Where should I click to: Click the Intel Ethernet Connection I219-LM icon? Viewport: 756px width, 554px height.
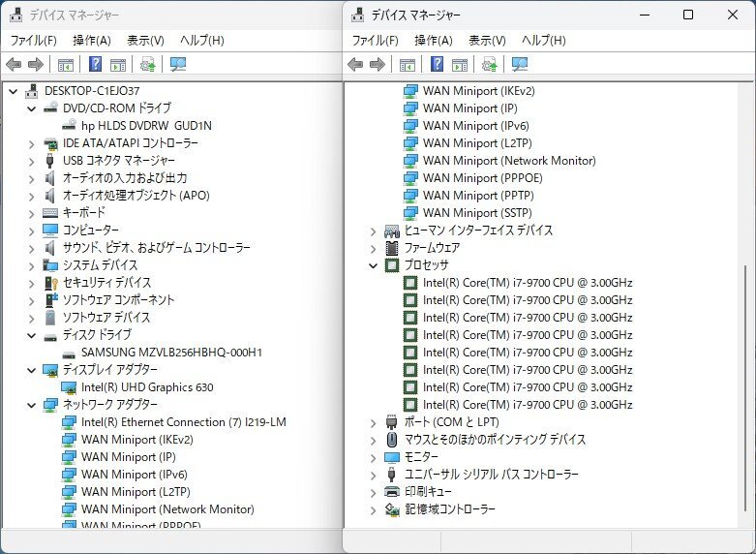tap(69, 422)
